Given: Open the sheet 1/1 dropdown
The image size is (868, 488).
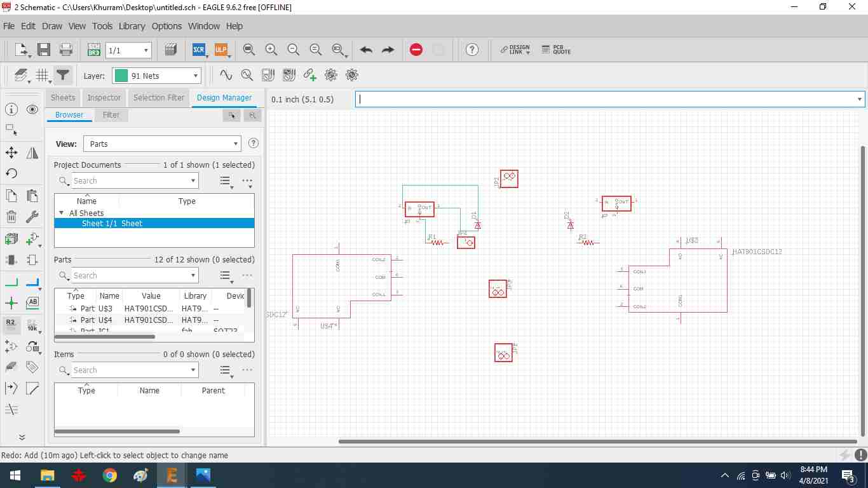Looking at the screenshot, I should coord(128,50).
